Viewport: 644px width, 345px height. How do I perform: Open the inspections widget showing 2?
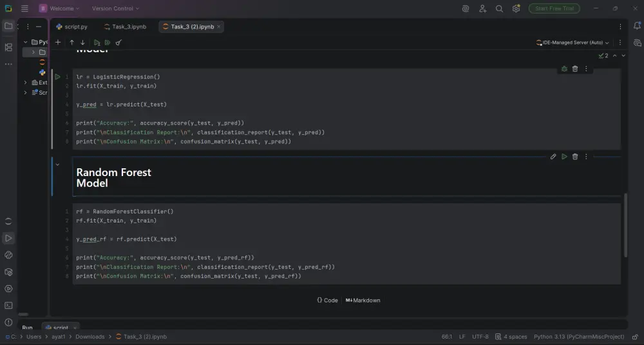603,55
